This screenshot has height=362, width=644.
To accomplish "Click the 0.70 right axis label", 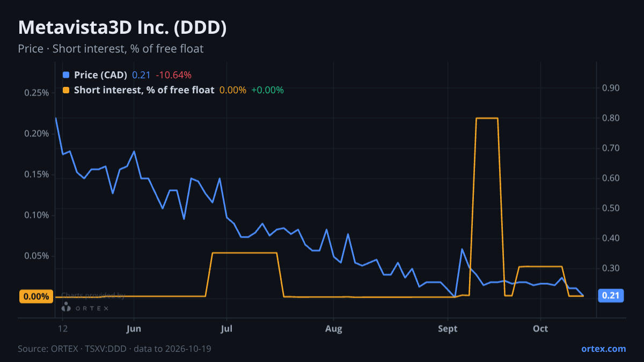I will pos(611,148).
